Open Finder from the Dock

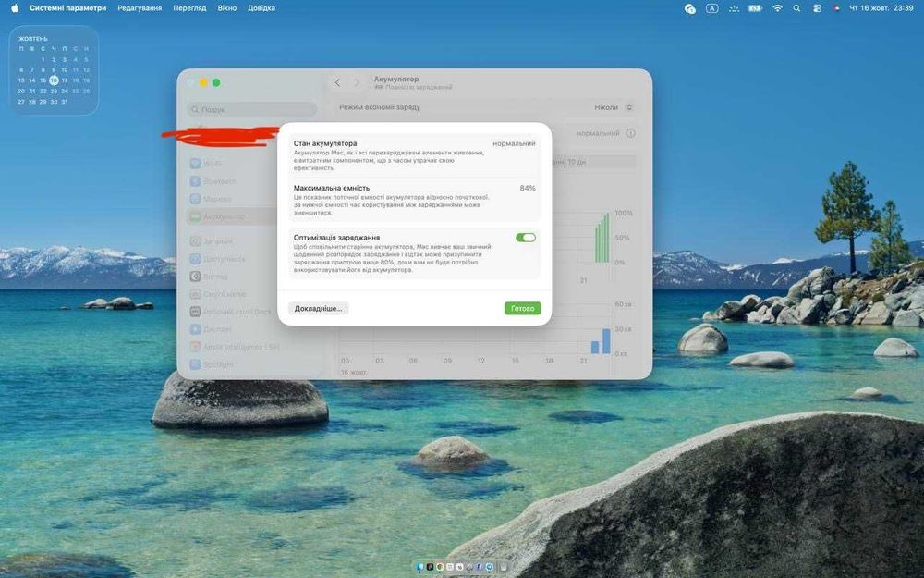point(419,567)
